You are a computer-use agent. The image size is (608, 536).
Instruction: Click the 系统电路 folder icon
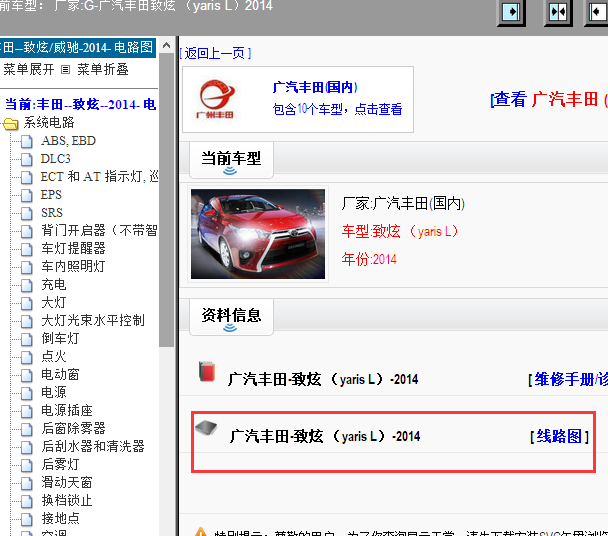(11, 123)
